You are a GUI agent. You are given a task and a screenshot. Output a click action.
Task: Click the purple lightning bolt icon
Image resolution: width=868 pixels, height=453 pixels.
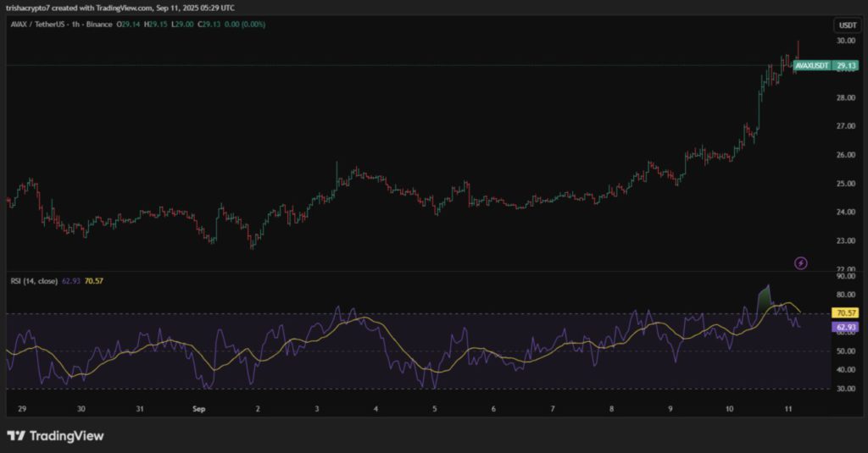[x=801, y=263]
